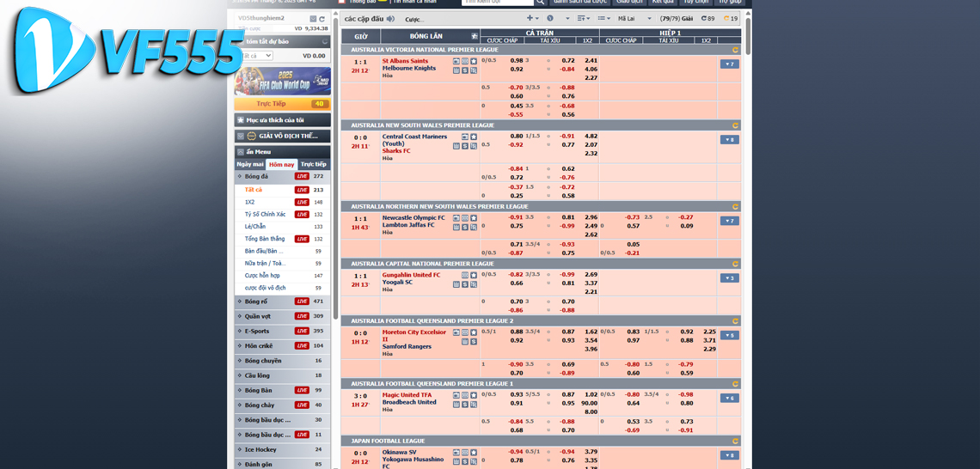Favorite the St Albans Saints match star
Viewport: 980px width, 469px height.
tap(474, 61)
